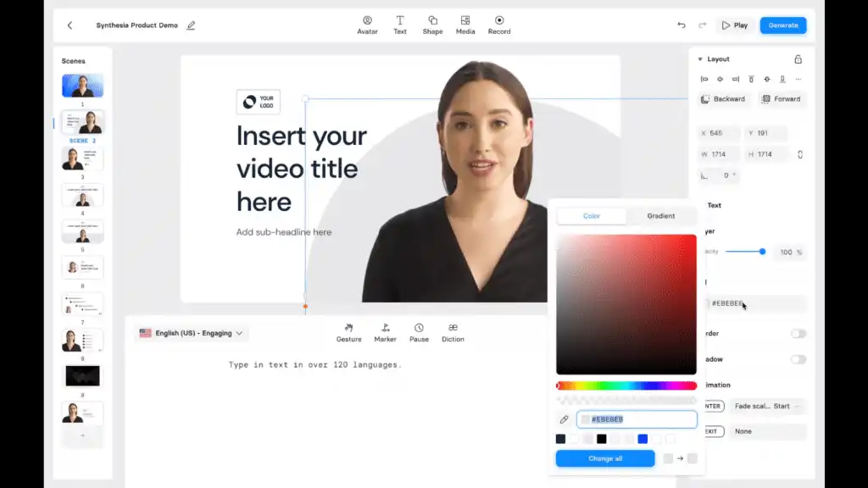Screen dimensions: 868x488
Task: Open the Shape tool
Action: (432, 25)
